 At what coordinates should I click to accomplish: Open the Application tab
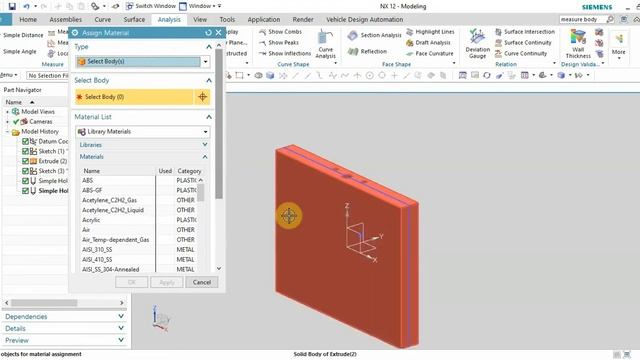click(x=264, y=20)
